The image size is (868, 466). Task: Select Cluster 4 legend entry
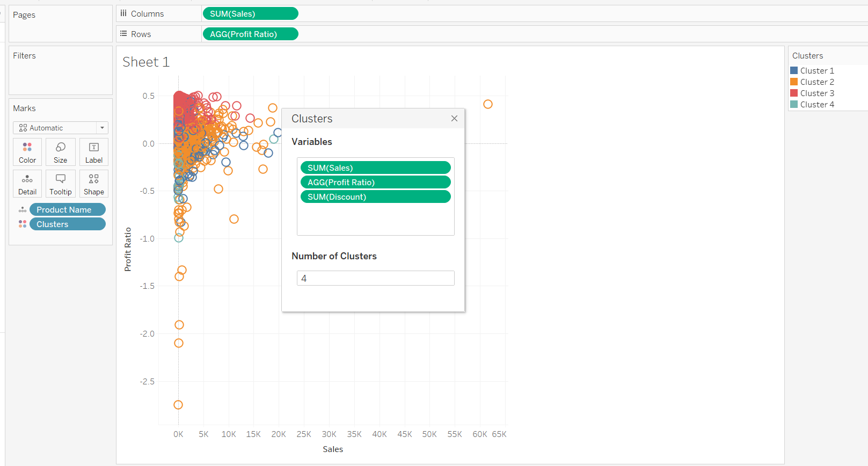click(817, 105)
